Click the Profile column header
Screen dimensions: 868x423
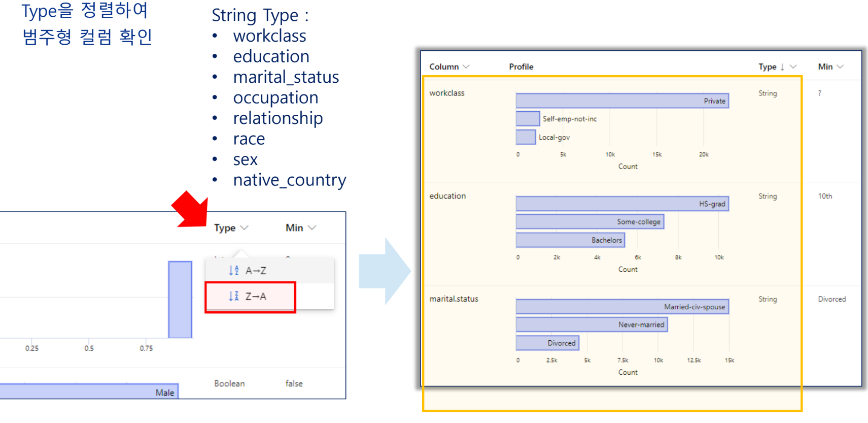pos(521,67)
